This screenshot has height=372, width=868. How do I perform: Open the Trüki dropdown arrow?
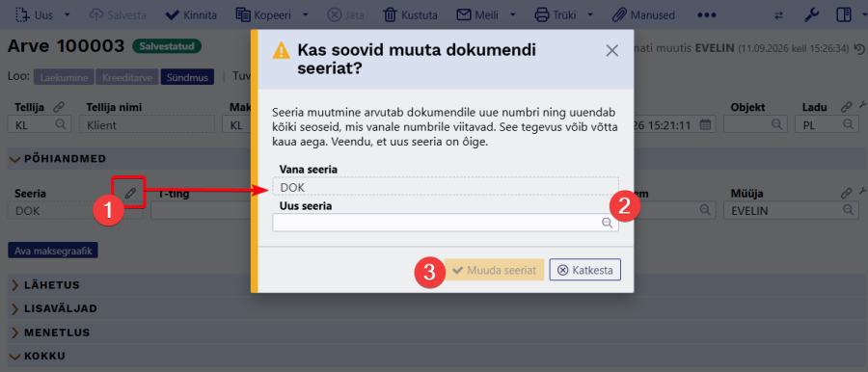pos(590,15)
